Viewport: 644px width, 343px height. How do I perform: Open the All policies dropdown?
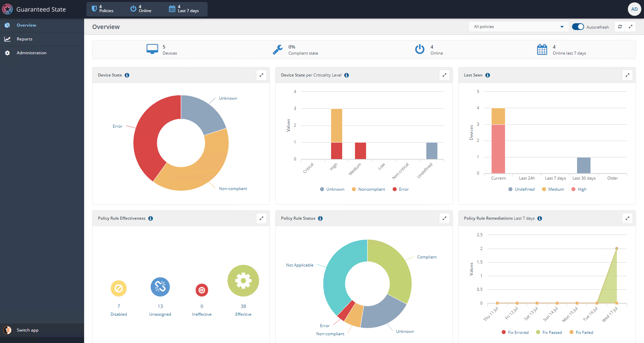click(518, 27)
